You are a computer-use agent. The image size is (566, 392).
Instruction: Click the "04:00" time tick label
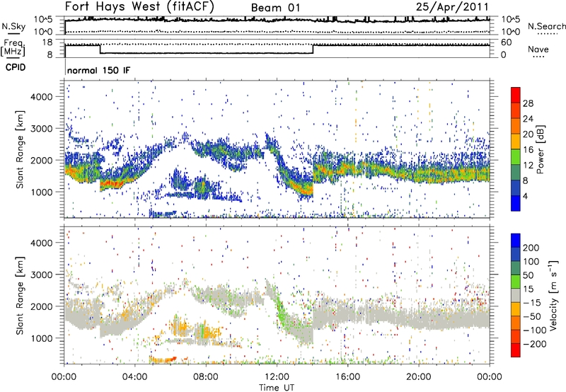[134, 377]
